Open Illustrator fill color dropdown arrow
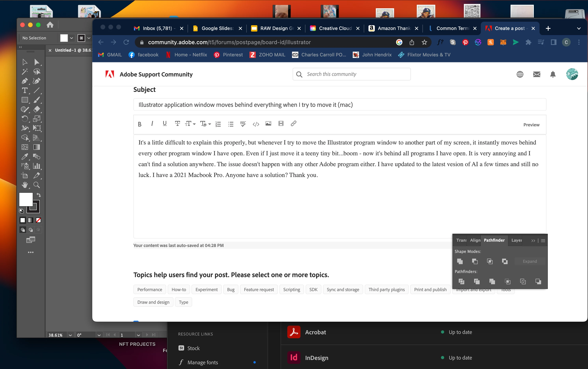The image size is (588, 369). [x=72, y=38]
